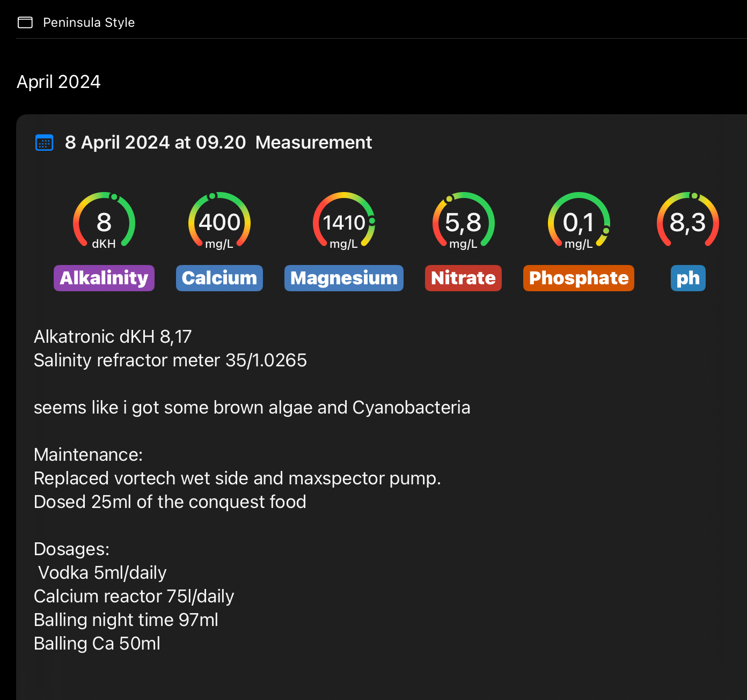Tap the purple Alkalinity label
The width and height of the screenshot is (747, 700).
click(x=104, y=278)
